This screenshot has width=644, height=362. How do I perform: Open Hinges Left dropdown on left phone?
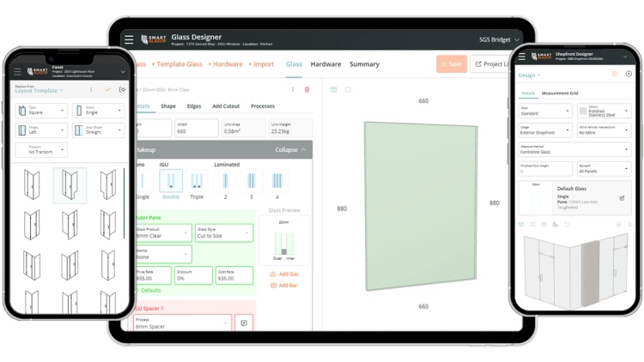[41, 130]
